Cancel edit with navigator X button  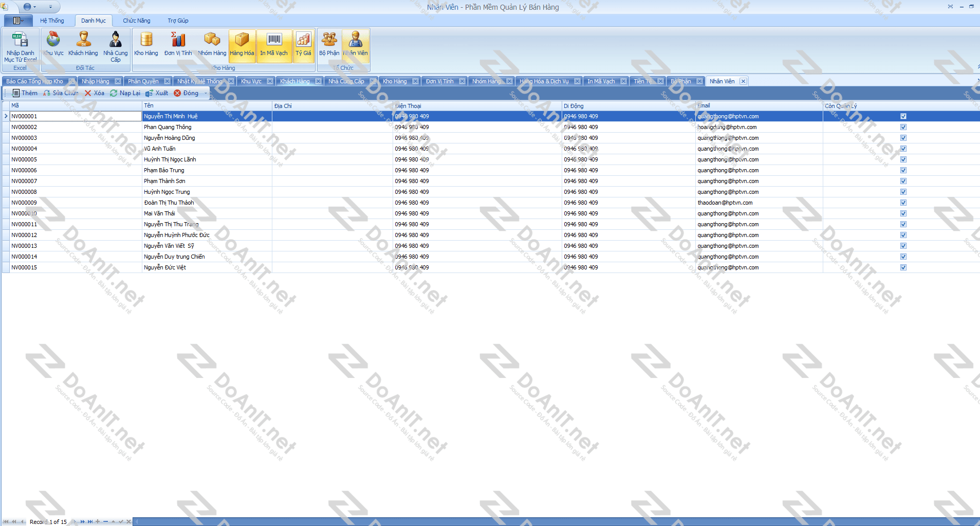pyautogui.click(x=129, y=521)
